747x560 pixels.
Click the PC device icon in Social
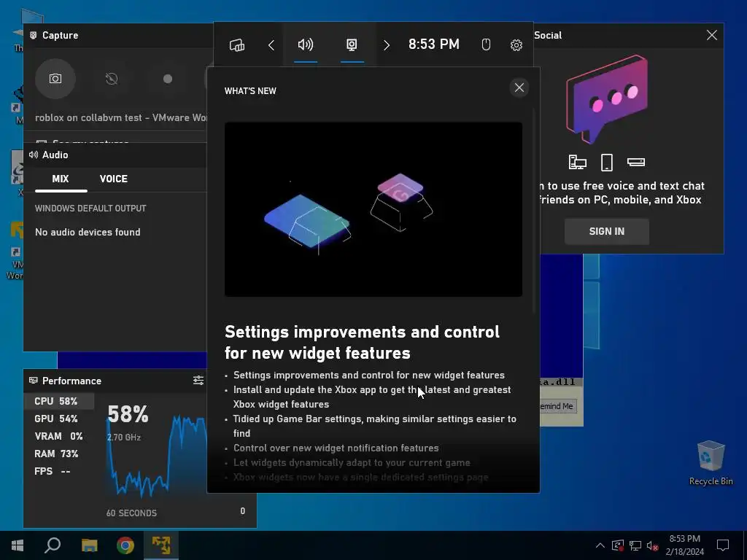point(578,163)
